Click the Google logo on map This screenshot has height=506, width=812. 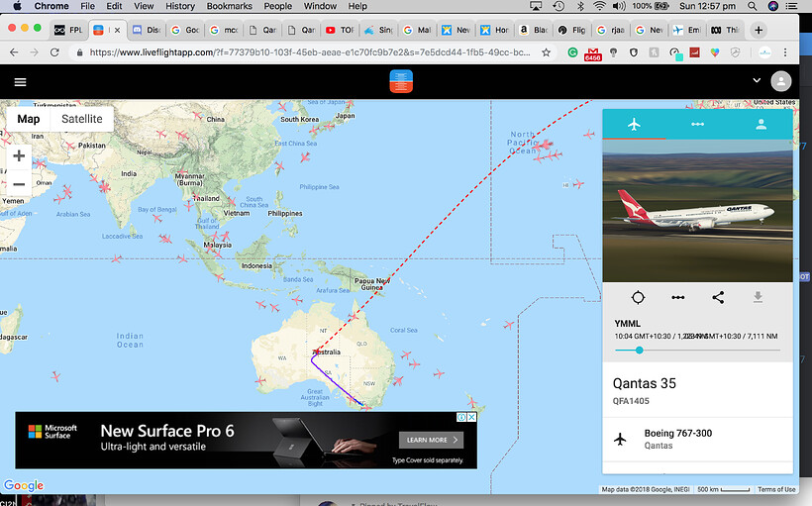tap(24, 485)
